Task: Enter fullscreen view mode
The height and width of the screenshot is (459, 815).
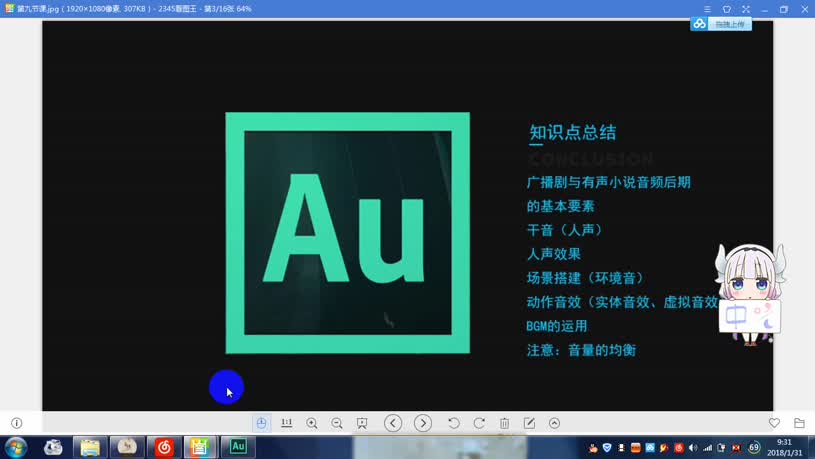Action: pos(746,9)
